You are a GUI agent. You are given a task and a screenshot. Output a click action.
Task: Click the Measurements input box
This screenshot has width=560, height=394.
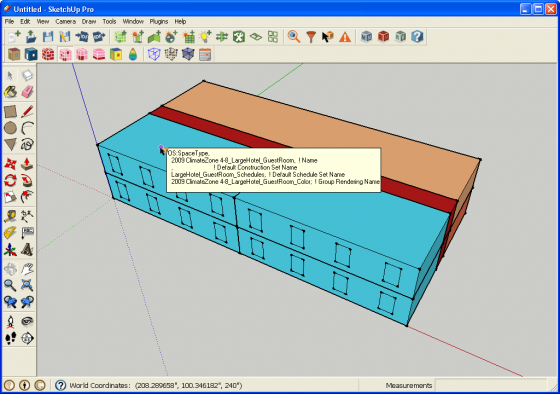(x=491, y=385)
